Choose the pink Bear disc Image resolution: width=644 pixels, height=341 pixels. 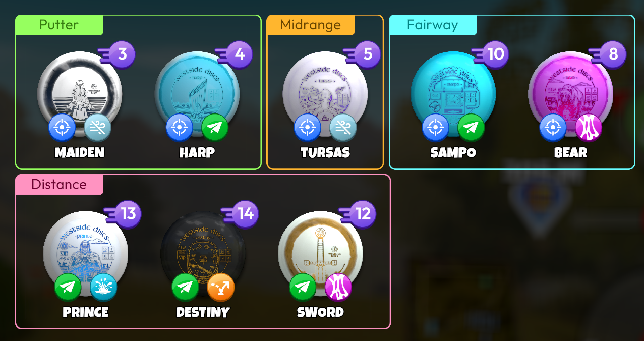pos(570,94)
